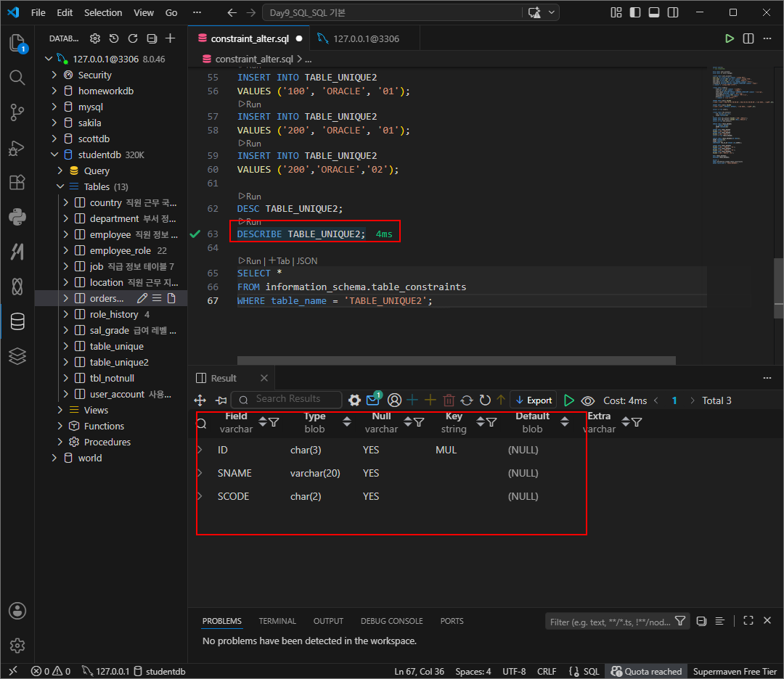Open the View menu
Image resolution: width=784 pixels, height=679 pixels.
(144, 12)
